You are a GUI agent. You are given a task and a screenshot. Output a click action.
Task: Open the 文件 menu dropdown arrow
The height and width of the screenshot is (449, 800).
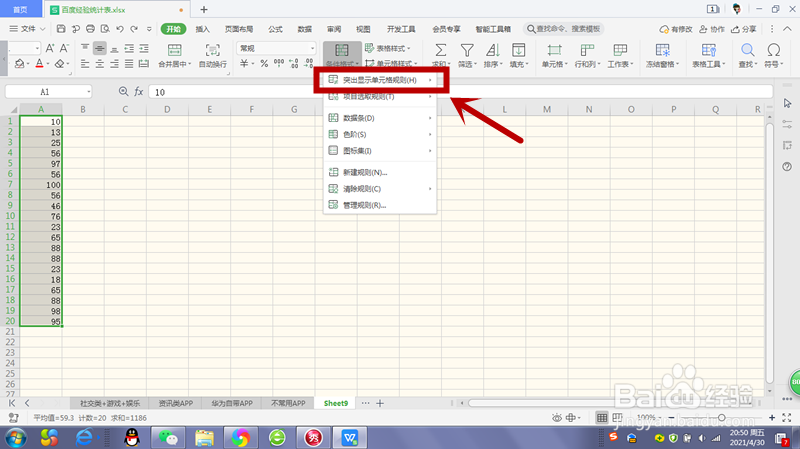pyautogui.click(x=43, y=29)
